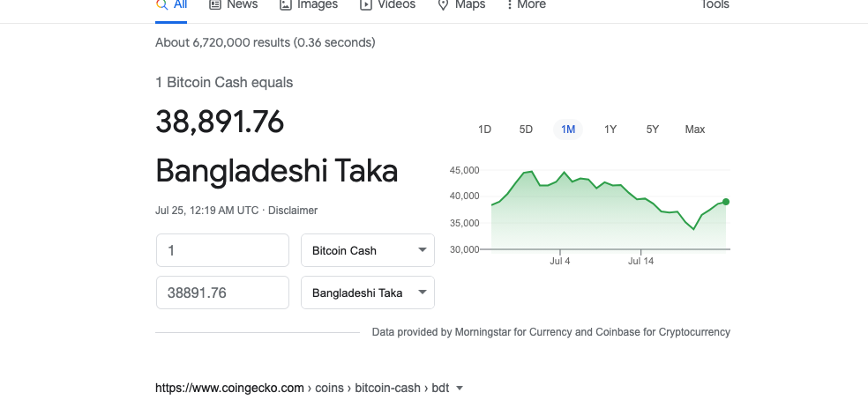The image size is (868, 400).
Task: Click the Maps pin icon
Action: [x=443, y=5]
